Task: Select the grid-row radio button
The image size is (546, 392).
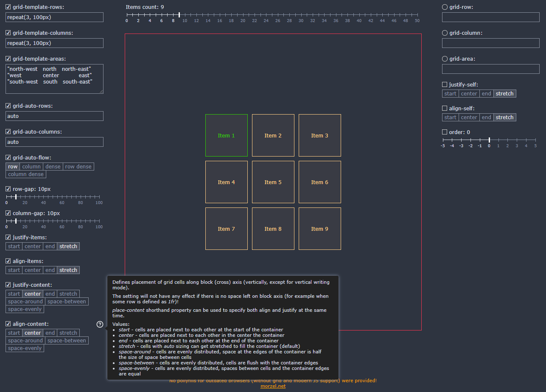Action: (445, 7)
